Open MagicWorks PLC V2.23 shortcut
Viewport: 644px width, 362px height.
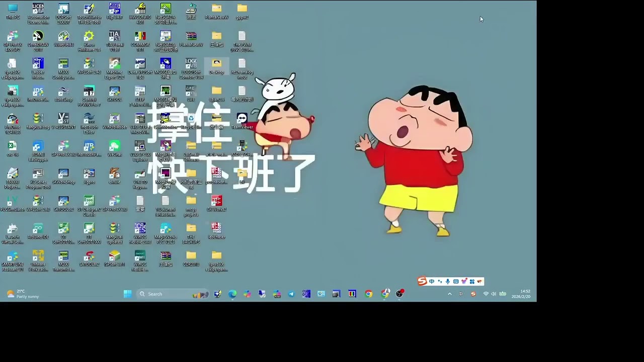tap(166, 234)
